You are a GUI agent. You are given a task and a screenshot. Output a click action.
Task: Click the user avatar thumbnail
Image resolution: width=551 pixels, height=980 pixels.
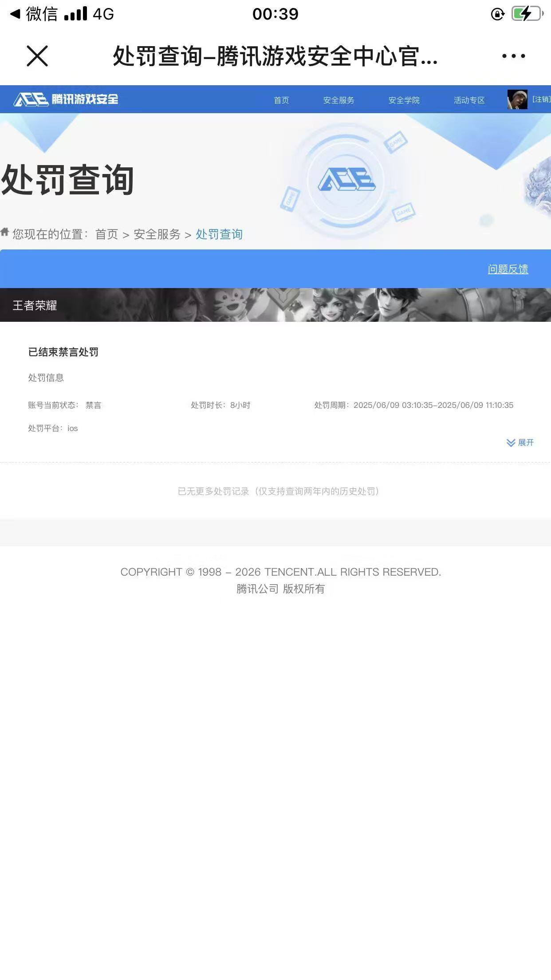tap(517, 99)
